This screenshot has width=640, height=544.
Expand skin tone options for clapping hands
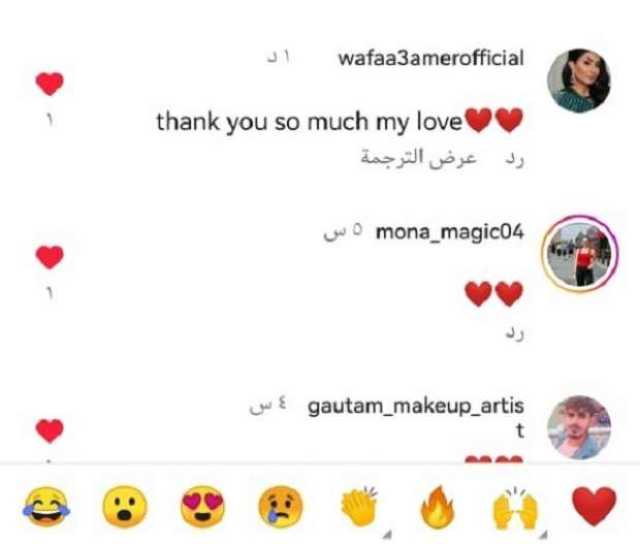click(x=387, y=534)
